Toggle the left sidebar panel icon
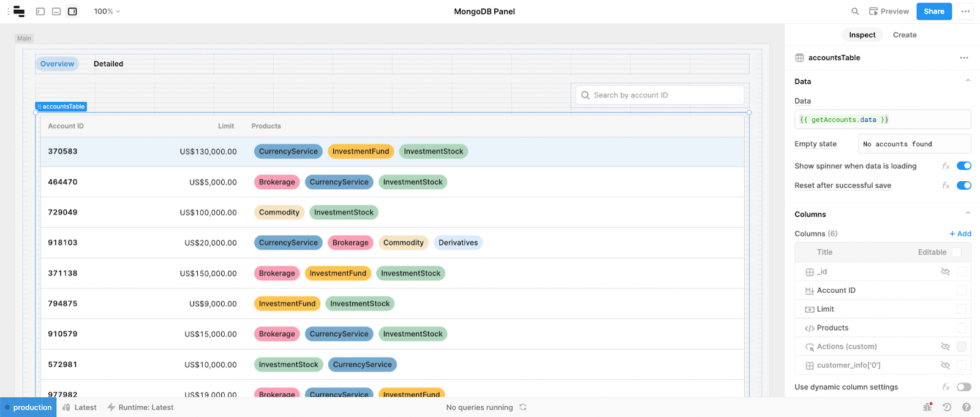 pyautogui.click(x=40, y=11)
